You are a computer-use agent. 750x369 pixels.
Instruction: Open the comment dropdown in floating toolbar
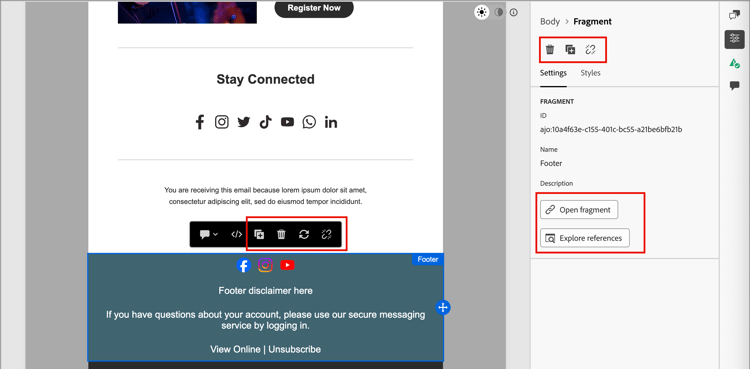209,235
